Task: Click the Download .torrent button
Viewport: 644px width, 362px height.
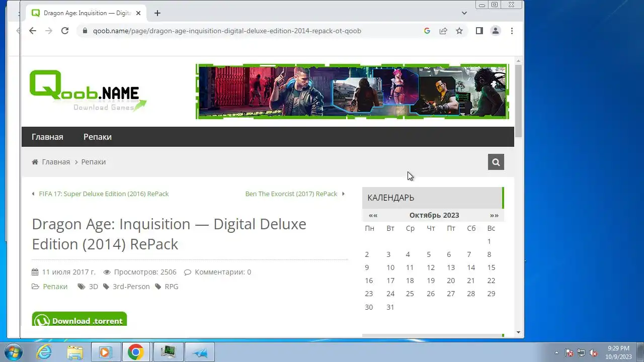Action: pyautogui.click(x=79, y=319)
